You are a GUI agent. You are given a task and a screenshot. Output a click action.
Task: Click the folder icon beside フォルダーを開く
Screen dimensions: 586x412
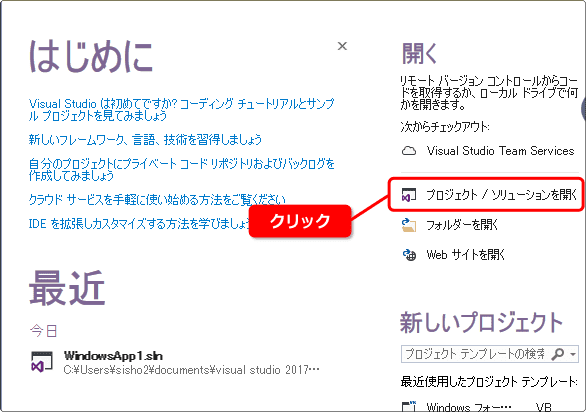click(x=409, y=225)
